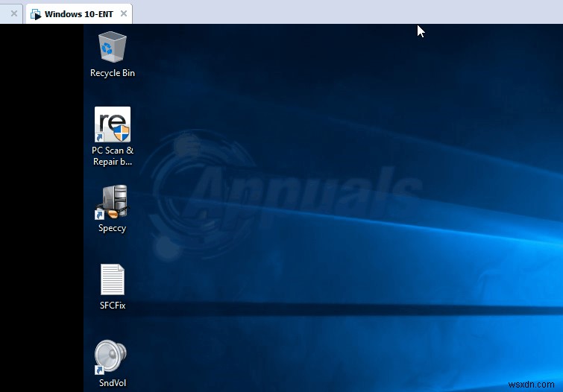
Task: Click the SndVol label text
Action: click(x=113, y=383)
